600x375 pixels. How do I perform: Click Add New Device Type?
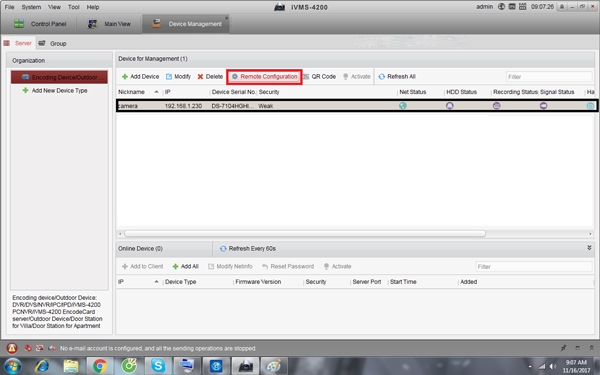pos(55,91)
